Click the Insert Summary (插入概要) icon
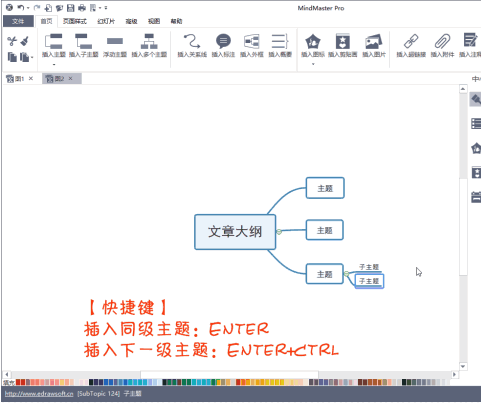482x403 pixels. [x=280, y=41]
